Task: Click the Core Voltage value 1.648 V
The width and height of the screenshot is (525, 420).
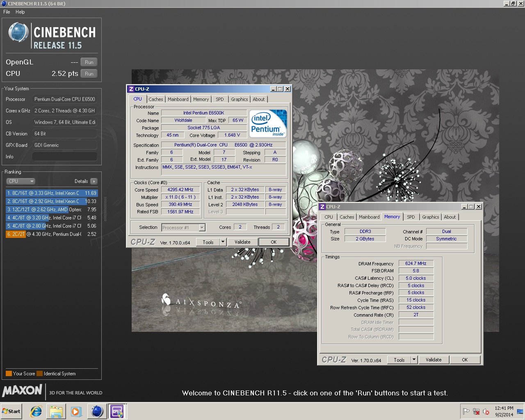Action: (232, 135)
